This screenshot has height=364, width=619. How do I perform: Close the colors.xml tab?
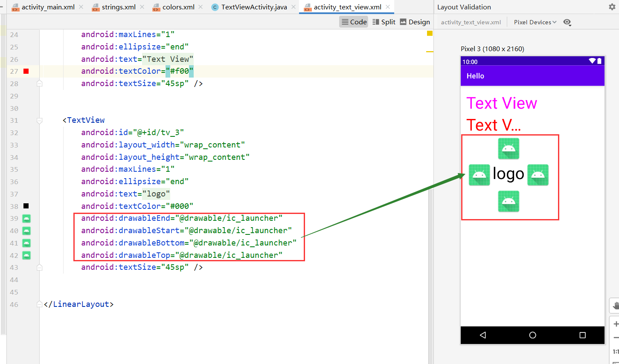pos(201,7)
